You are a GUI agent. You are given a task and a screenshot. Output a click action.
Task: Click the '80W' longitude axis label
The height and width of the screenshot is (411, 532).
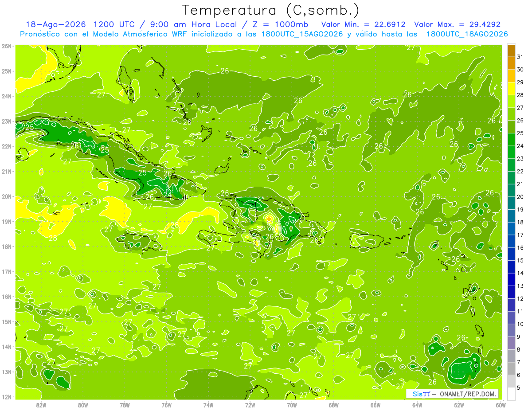(x=83, y=405)
